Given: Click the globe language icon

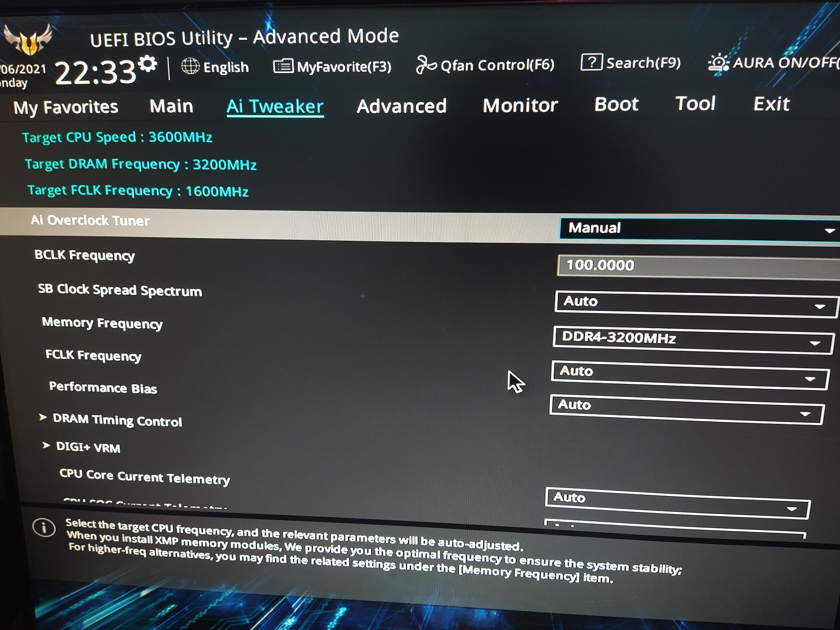Looking at the screenshot, I should coord(190,66).
